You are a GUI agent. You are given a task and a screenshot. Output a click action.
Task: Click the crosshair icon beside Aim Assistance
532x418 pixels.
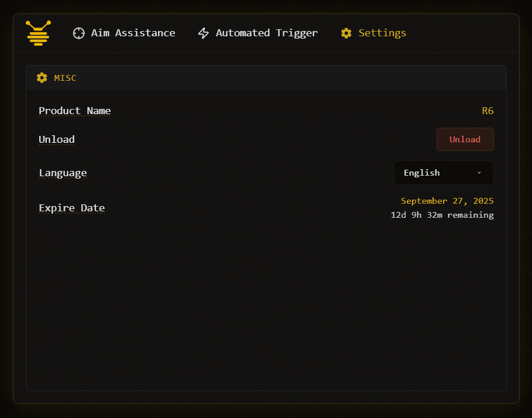78,33
